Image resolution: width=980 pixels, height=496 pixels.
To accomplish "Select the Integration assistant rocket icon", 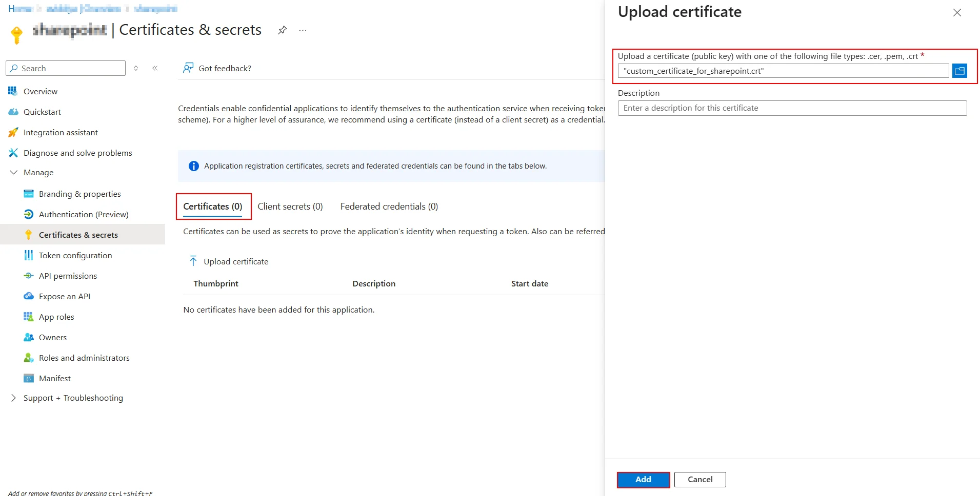I will coord(13,132).
